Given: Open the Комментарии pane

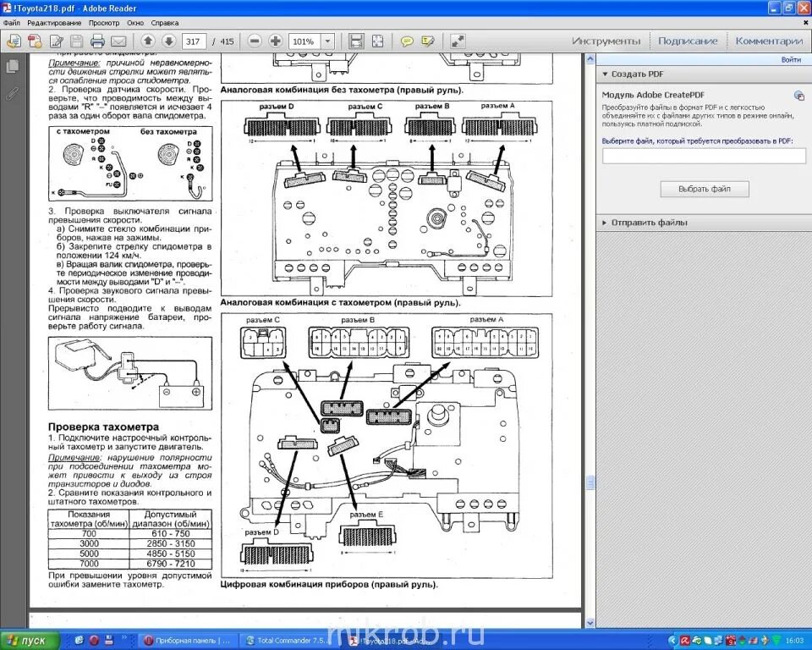Looking at the screenshot, I should click(769, 41).
